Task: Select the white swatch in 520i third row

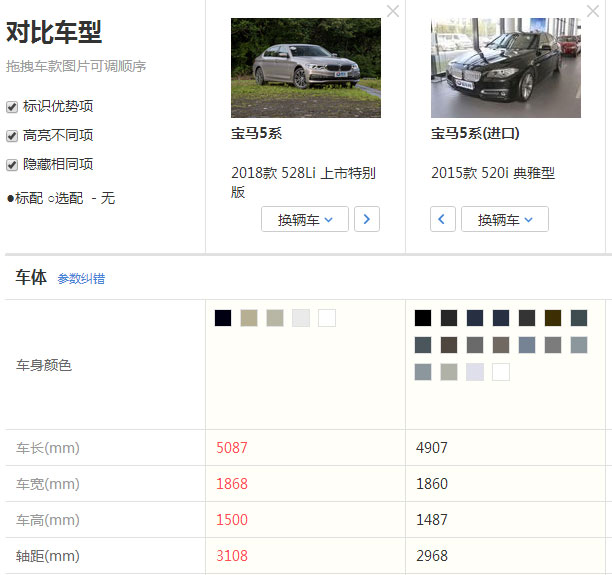Action: (x=501, y=372)
